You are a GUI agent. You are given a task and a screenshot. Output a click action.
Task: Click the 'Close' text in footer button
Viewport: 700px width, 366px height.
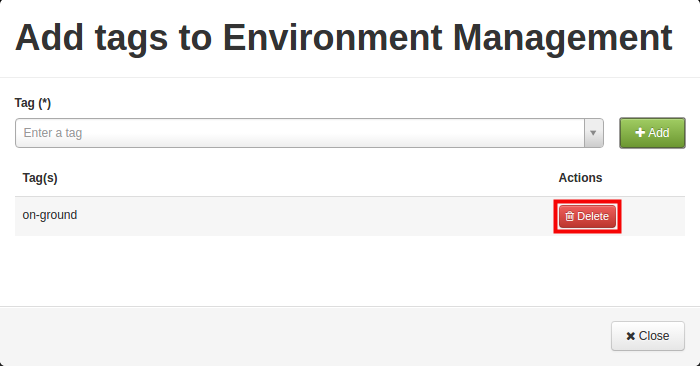pyautogui.click(x=654, y=336)
